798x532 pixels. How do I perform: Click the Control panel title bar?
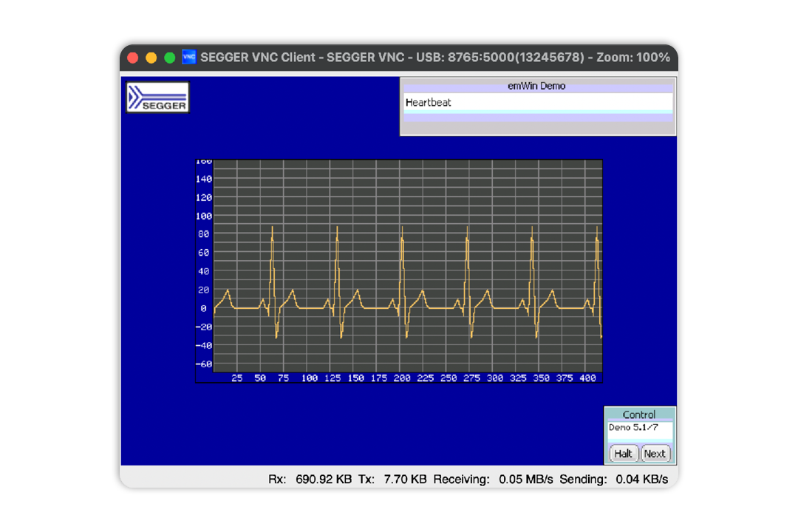640,415
